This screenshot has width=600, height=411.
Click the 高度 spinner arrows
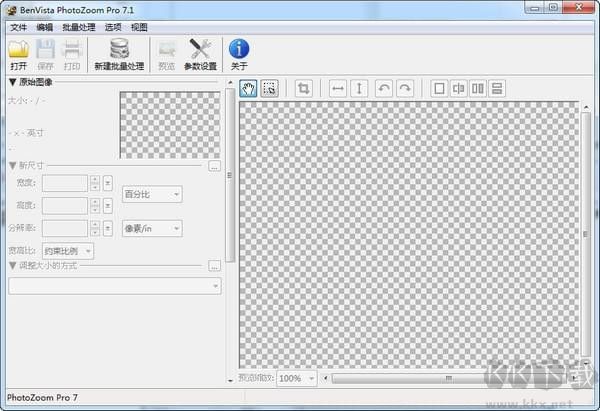[95, 206]
